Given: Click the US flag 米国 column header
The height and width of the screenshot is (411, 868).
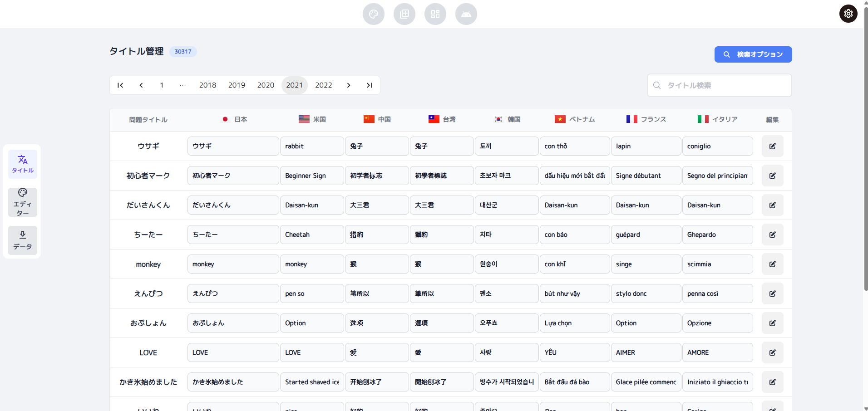Looking at the screenshot, I should [312, 119].
